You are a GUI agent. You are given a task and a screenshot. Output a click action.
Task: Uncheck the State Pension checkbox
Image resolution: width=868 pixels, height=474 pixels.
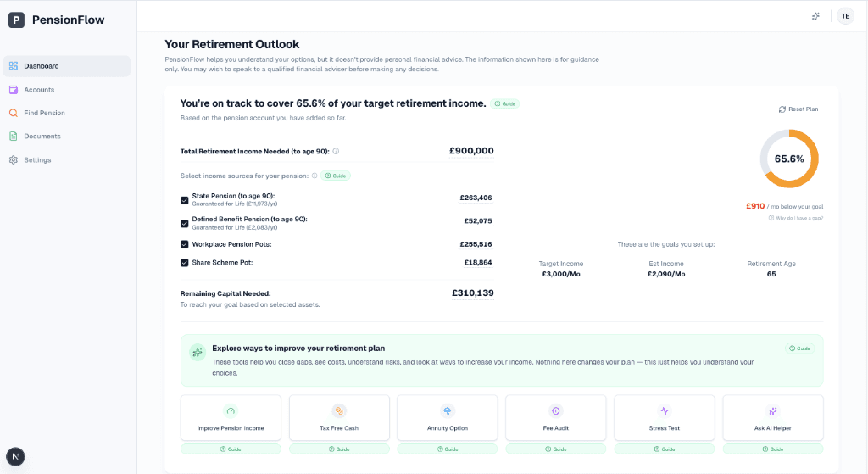(184, 200)
